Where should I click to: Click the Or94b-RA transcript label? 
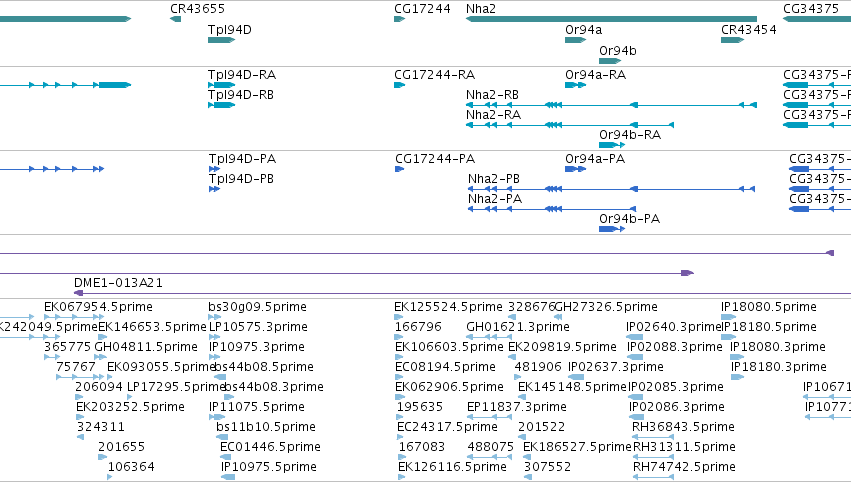point(630,135)
